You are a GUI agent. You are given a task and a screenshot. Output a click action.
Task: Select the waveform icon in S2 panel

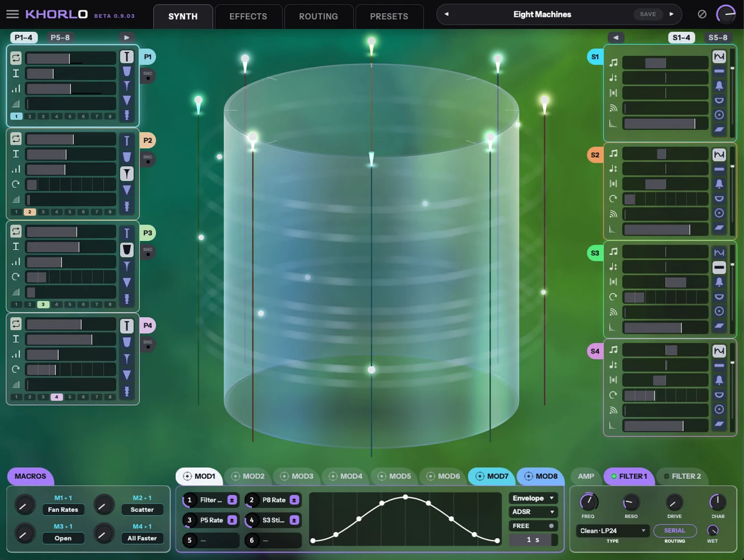(x=719, y=154)
